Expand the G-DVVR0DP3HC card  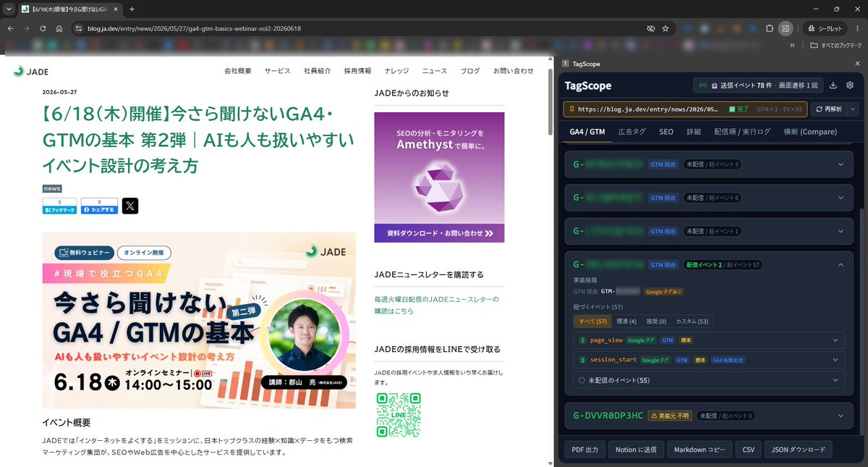point(709,416)
